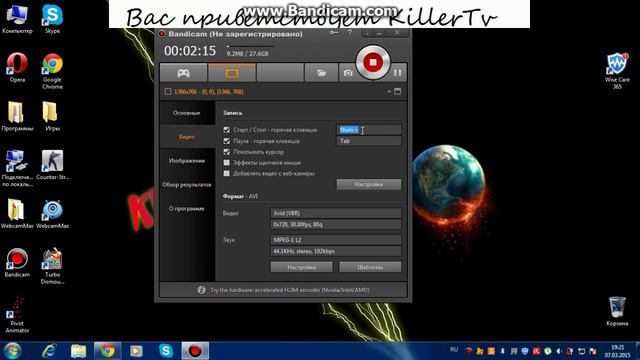Click MPEG-1 L2 audio codec field
Viewport: 640px width, 360px height.
pos(336,240)
